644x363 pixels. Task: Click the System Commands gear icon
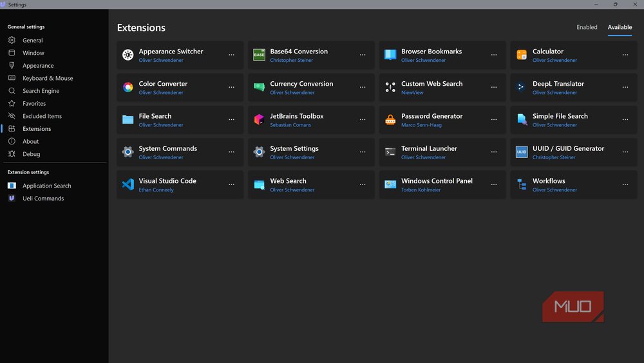[x=128, y=152]
